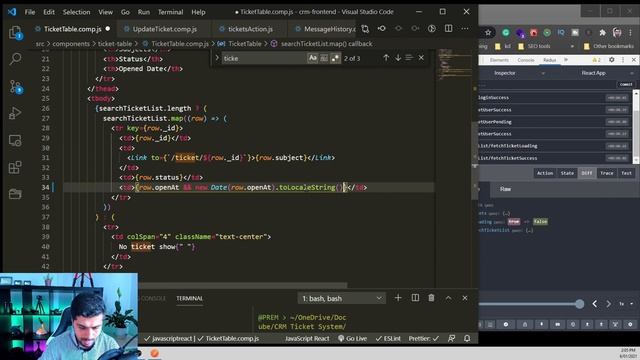640x360 pixels.
Task: Switch to UpdateTicket.comp.js tab
Action: click(x=164, y=29)
